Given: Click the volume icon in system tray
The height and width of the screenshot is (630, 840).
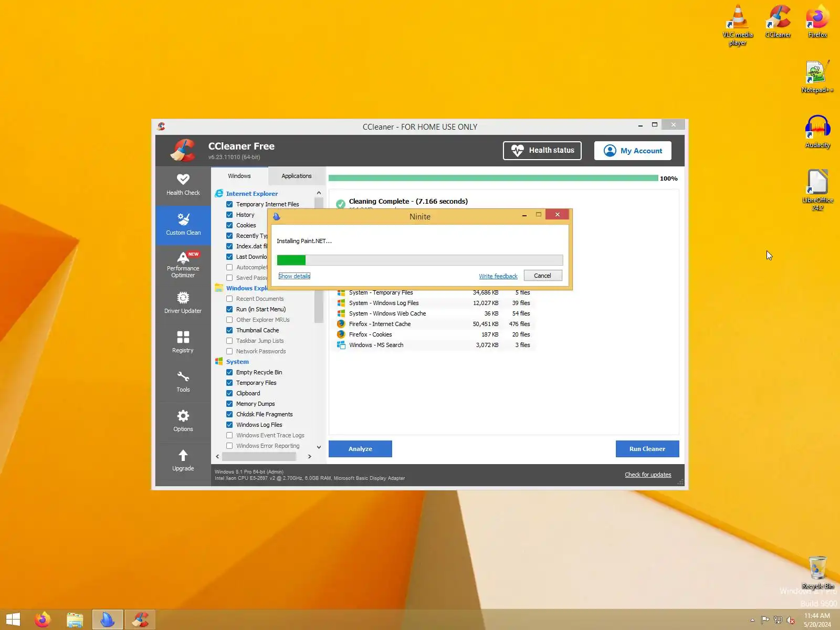Looking at the screenshot, I should click(791, 620).
